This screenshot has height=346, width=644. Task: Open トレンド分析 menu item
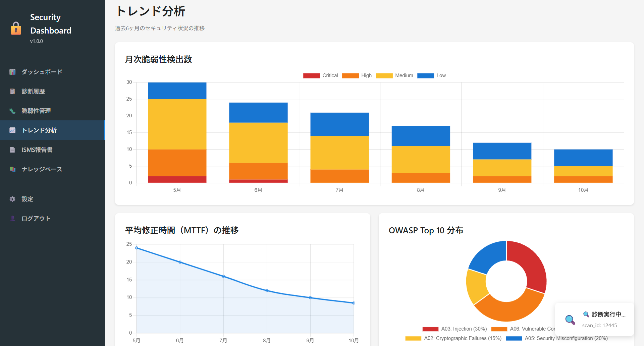tap(39, 130)
